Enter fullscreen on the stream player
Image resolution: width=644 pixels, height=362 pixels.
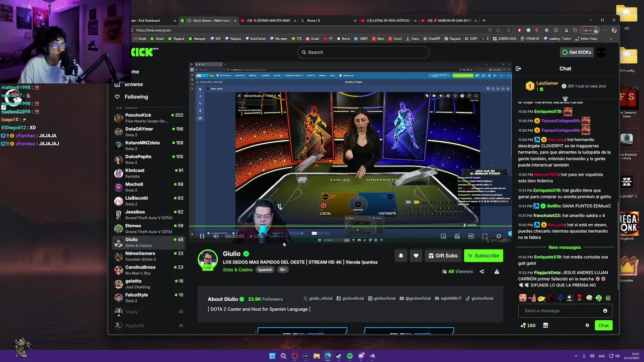(485, 236)
